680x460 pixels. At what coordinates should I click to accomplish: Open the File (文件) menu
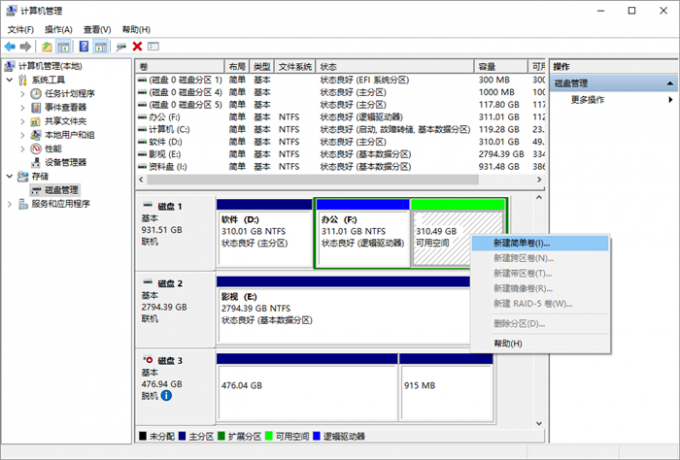(20, 29)
